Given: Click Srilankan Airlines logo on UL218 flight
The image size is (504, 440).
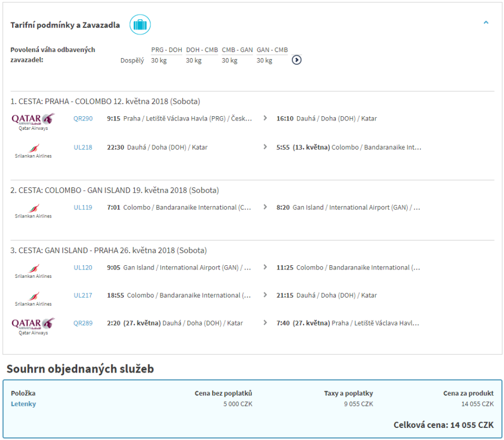Looking at the screenshot, I should (x=33, y=151).
